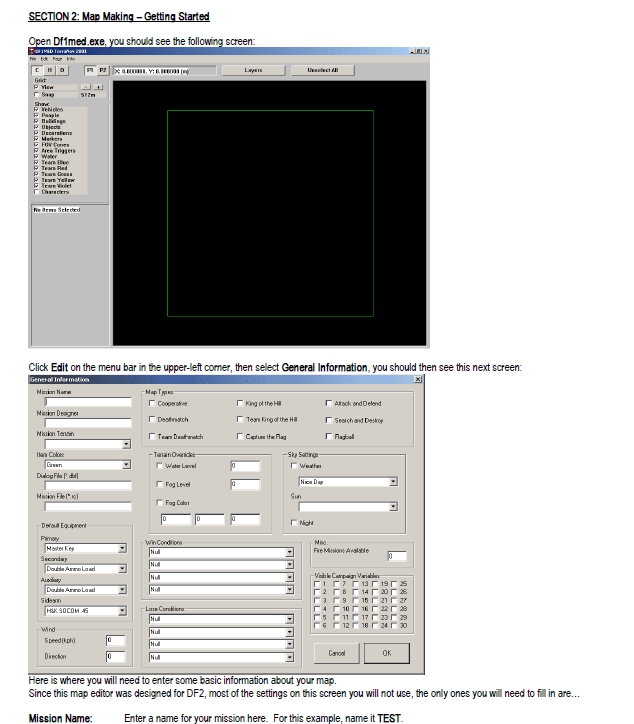Enable the grid Snap checkbox
The image size is (634, 724).
36,94
